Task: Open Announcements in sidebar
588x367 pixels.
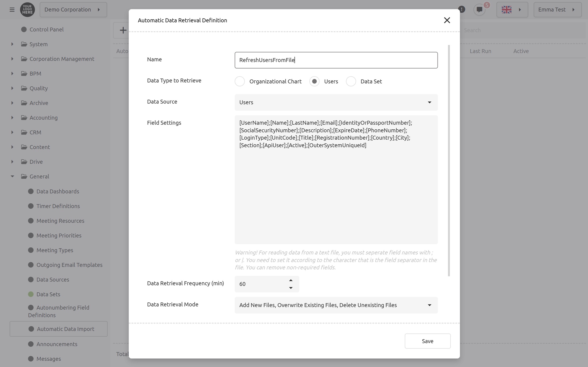Action: (x=57, y=344)
